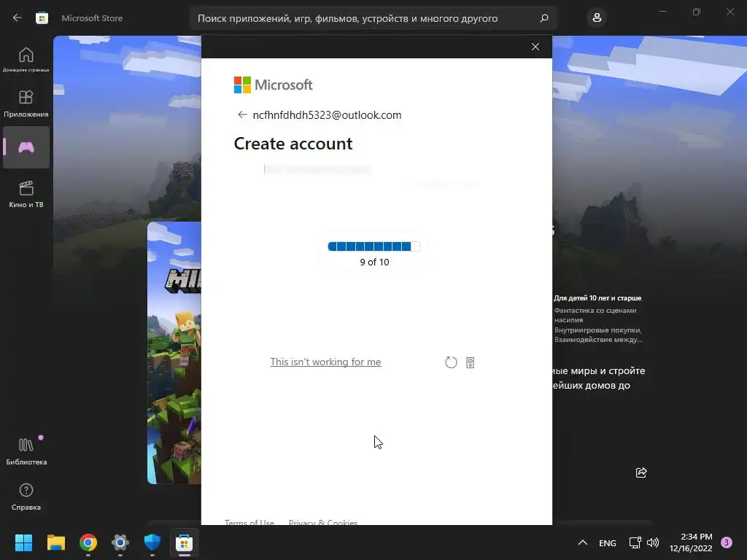Open the notification badge with 3
This screenshot has height=560, width=747.
pos(727,542)
